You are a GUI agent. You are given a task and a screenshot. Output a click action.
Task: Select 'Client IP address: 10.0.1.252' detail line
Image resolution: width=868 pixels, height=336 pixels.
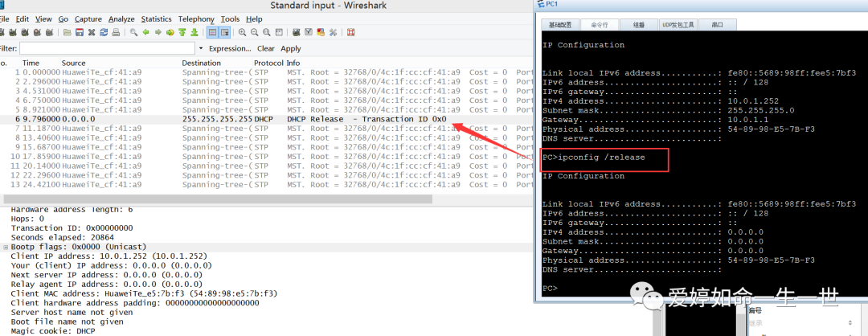click(x=109, y=256)
